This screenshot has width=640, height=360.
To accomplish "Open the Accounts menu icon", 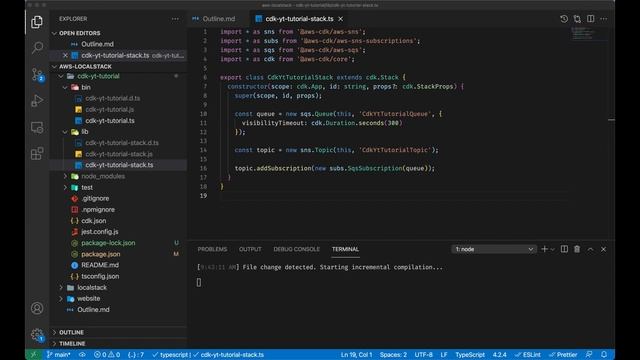I will click(37, 308).
